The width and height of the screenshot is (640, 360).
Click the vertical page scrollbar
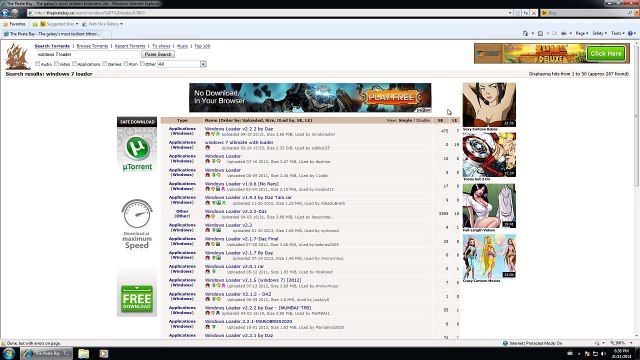click(636, 189)
